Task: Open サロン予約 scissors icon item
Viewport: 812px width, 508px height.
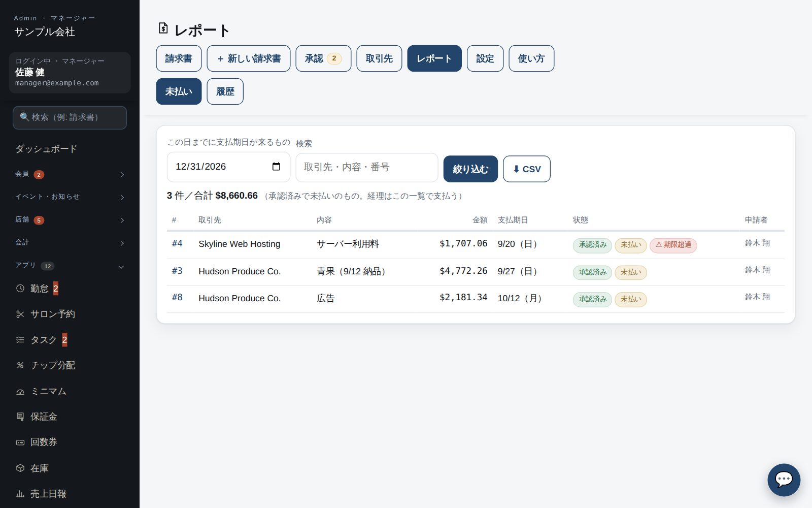Action: point(20,314)
